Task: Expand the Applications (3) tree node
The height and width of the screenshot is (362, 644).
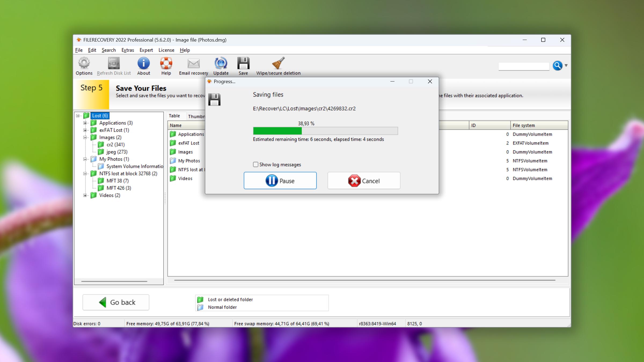Action: 85,123
